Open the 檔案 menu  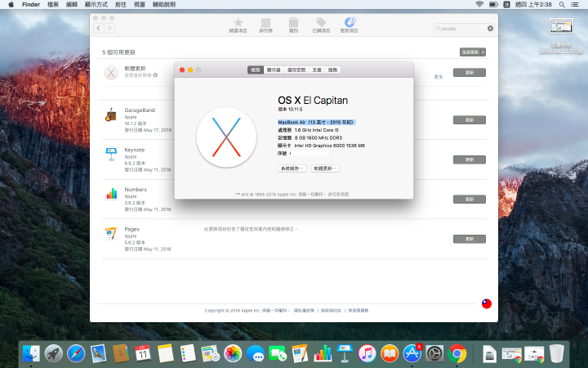pyautogui.click(x=53, y=5)
